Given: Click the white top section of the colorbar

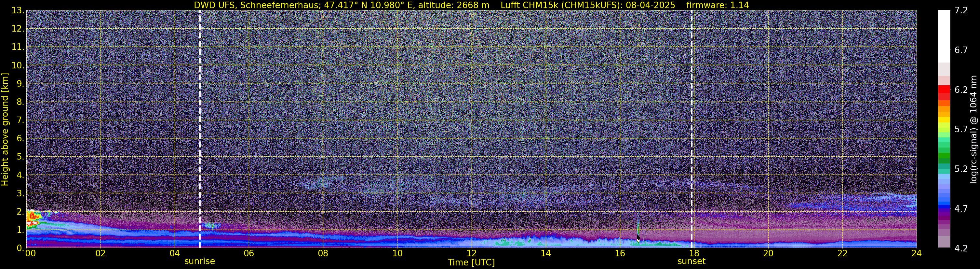Looking at the screenshot, I should [944, 36].
